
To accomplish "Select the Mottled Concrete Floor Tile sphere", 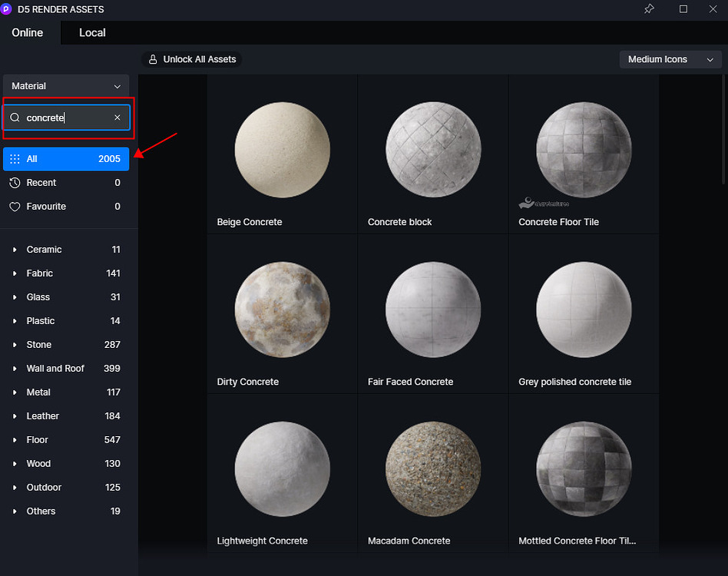I will click(x=584, y=469).
